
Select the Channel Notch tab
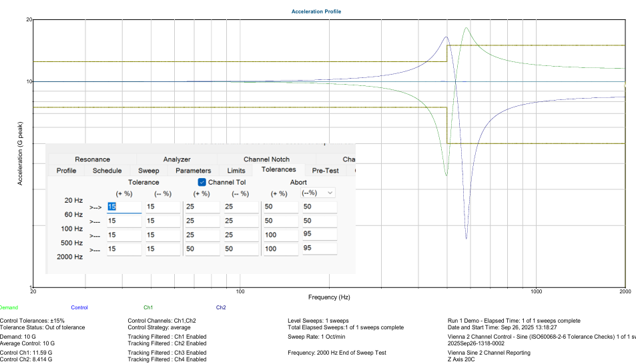pos(266,159)
